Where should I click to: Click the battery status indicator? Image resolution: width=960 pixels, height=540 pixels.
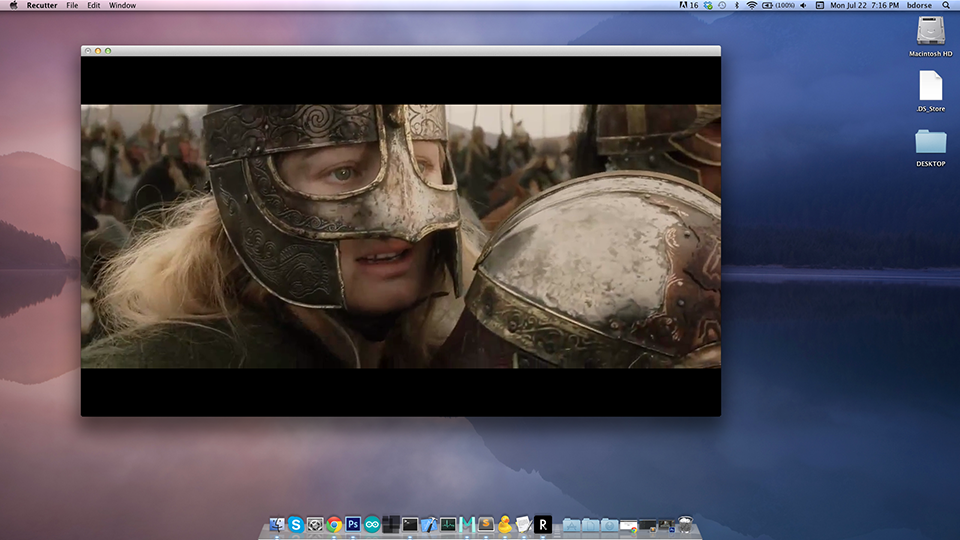tap(778, 5)
